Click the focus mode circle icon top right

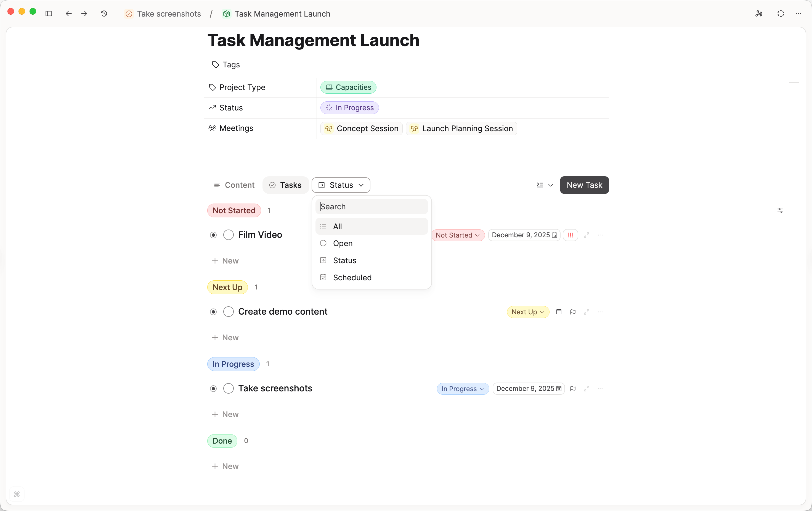point(781,14)
